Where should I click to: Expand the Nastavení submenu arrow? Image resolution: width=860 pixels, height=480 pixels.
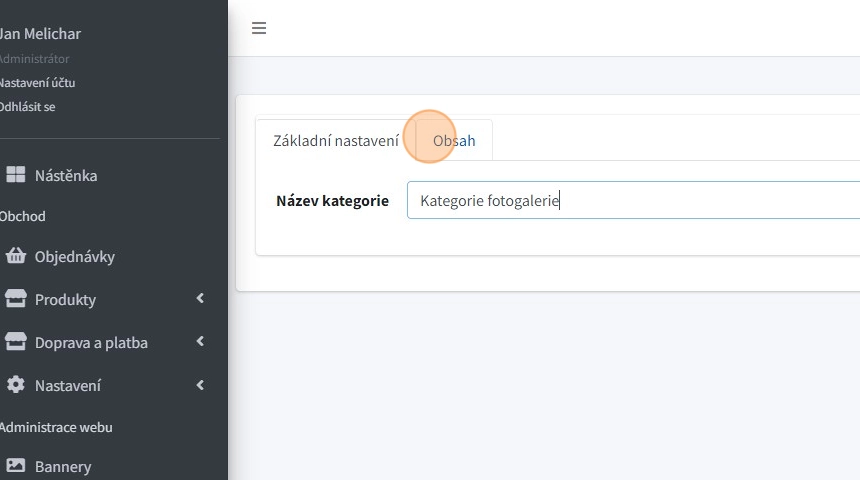pyautogui.click(x=200, y=385)
